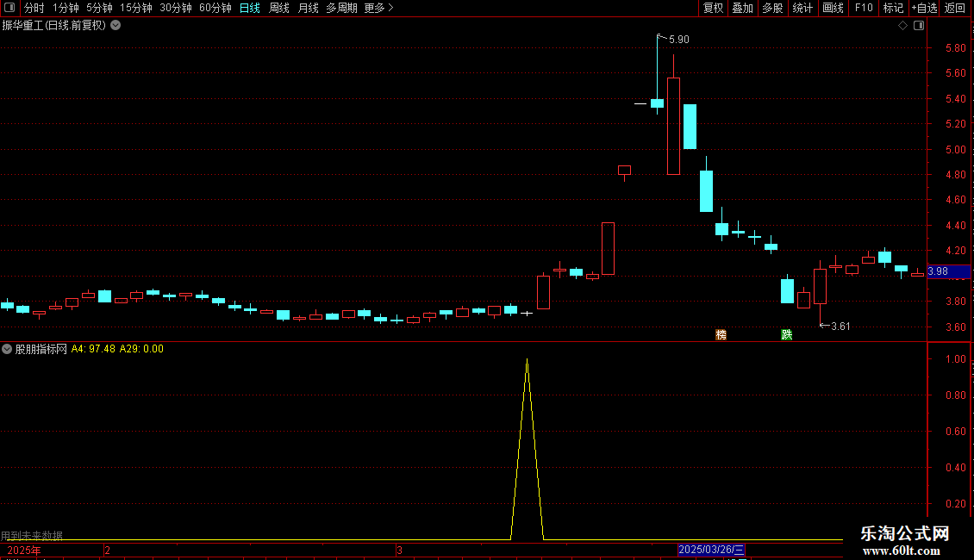Click the 振华重工(日线.前复权) chart title

[54, 26]
